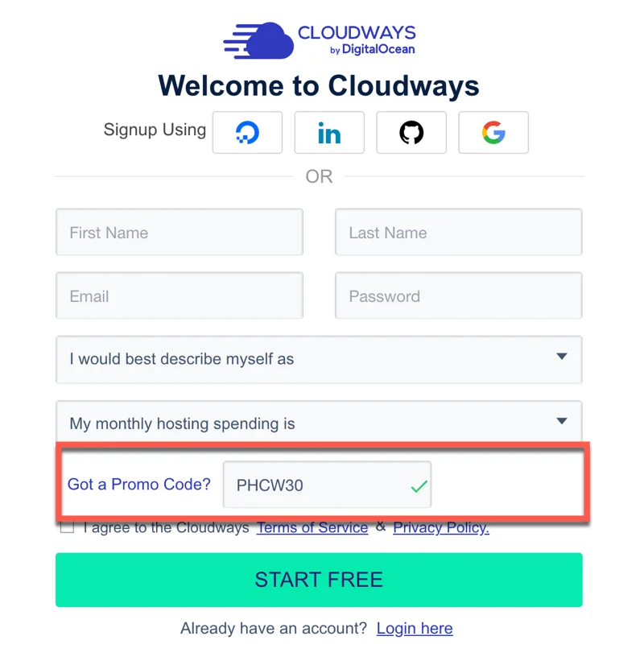Screen dimensions: 644x665
Task: Click the "Got a Promo Code?" link
Action: (139, 484)
